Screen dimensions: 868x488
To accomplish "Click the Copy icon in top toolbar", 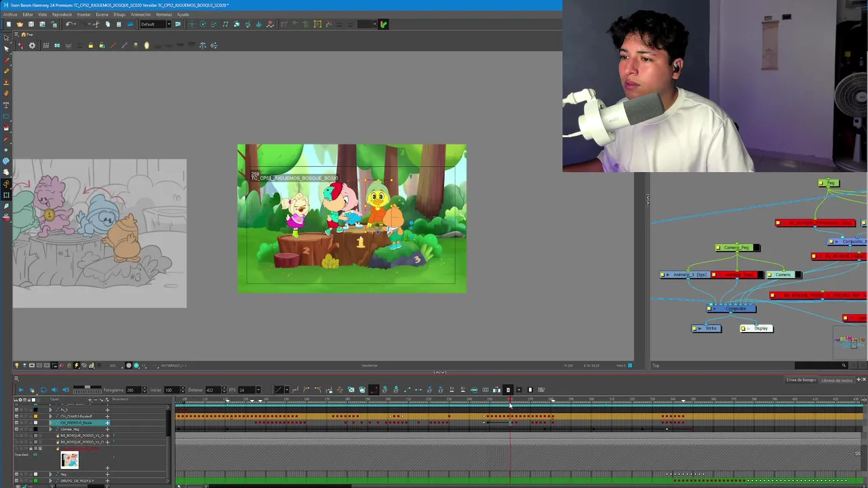I will pyautogui.click(x=107, y=24).
